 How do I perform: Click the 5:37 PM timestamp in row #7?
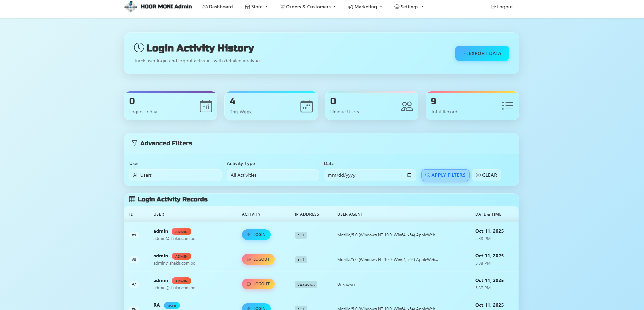483,288
